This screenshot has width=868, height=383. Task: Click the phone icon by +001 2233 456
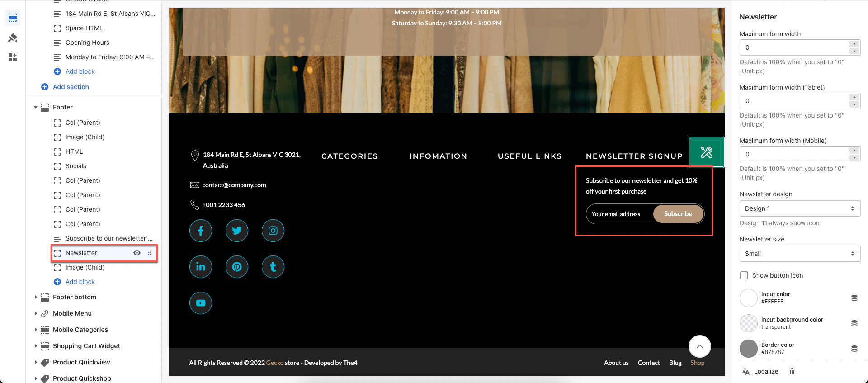click(x=195, y=205)
